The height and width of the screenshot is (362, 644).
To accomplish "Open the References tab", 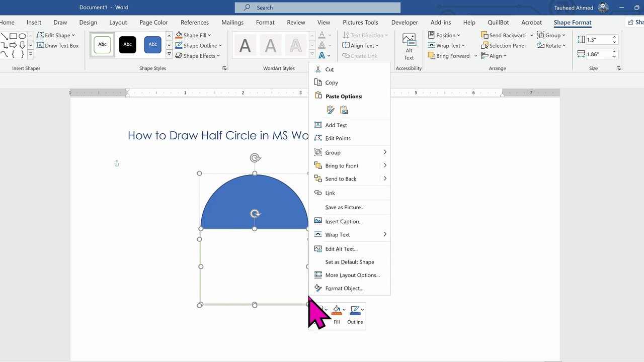I will click(x=195, y=22).
